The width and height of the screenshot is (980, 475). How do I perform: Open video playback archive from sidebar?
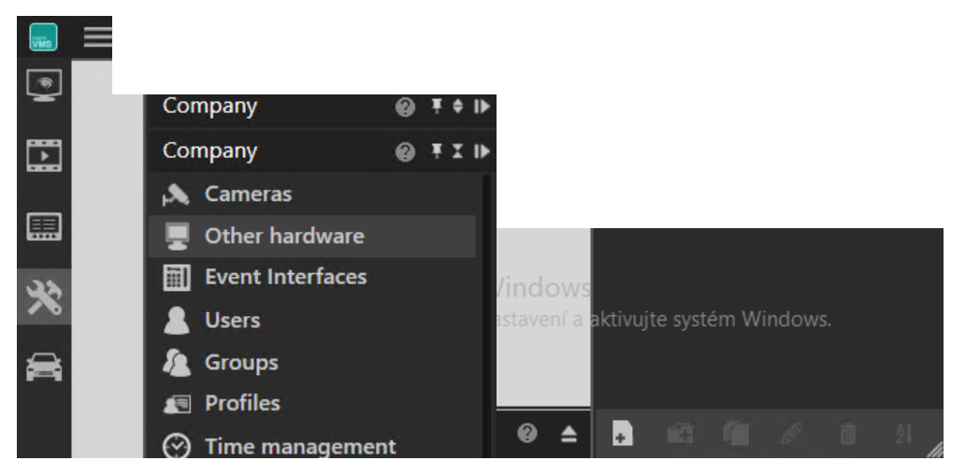coord(44,156)
